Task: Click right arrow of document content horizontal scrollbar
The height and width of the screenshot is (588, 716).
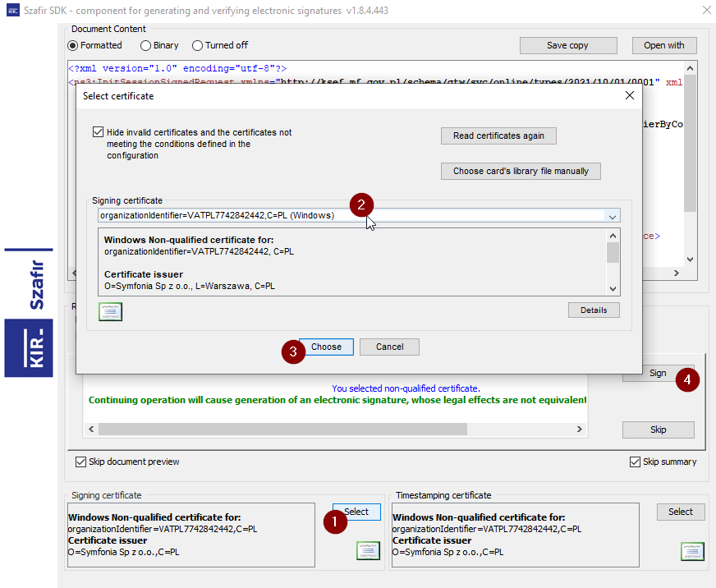Action: [x=677, y=273]
